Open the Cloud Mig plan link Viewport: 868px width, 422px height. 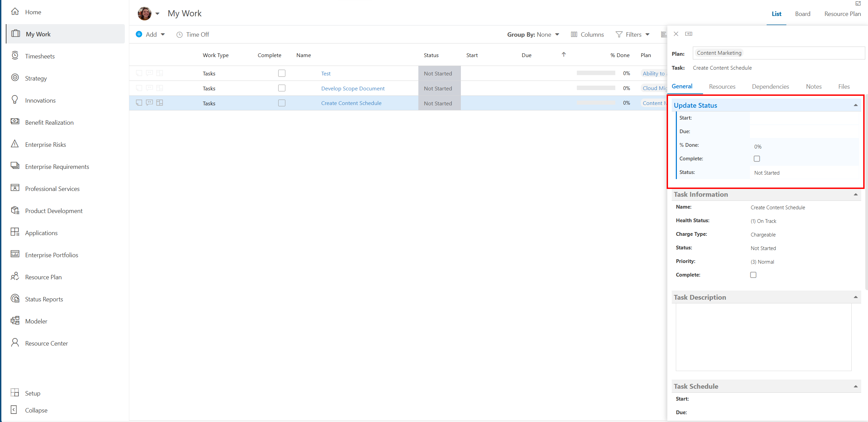pos(654,88)
